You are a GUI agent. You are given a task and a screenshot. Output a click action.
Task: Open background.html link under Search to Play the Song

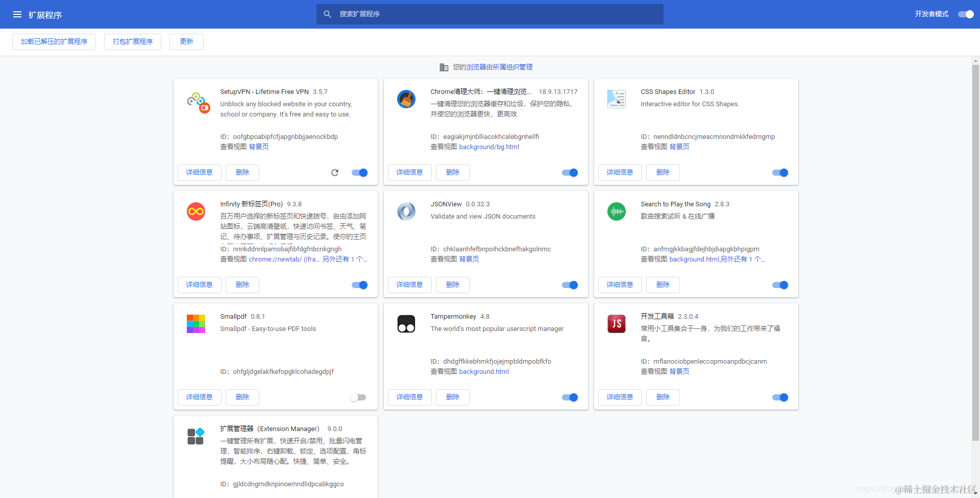(x=694, y=259)
